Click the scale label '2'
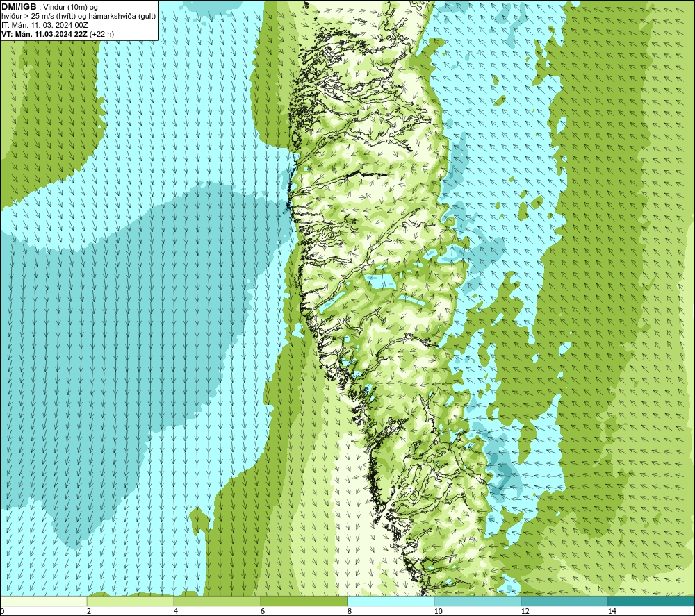 [x=89, y=611]
